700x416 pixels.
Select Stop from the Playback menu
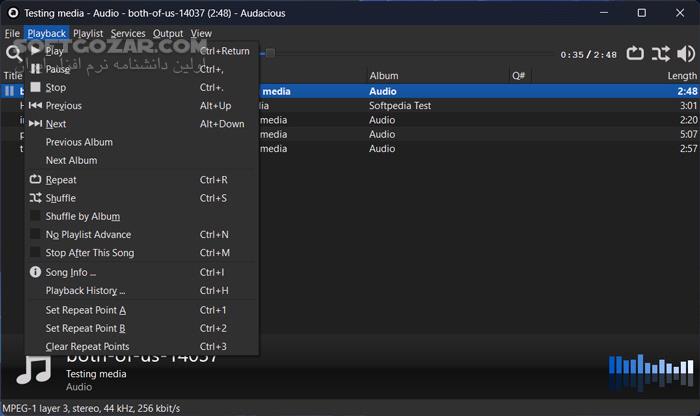pos(56,88)
